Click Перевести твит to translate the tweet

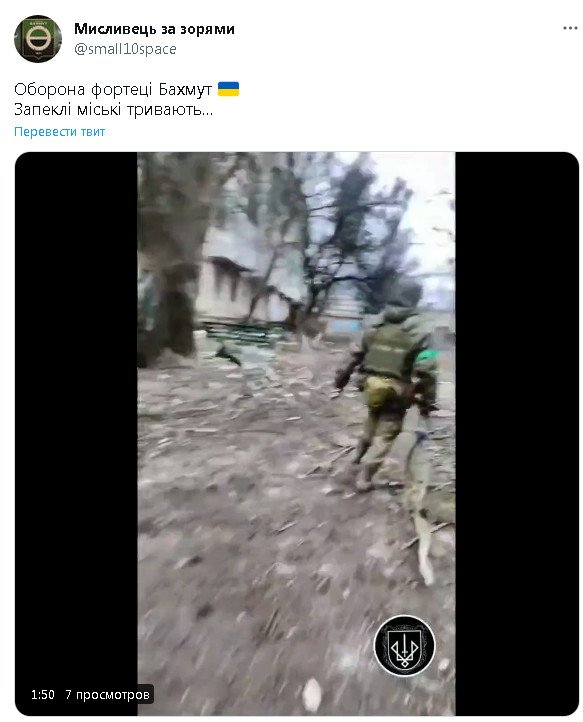click(x=59, y=132)
